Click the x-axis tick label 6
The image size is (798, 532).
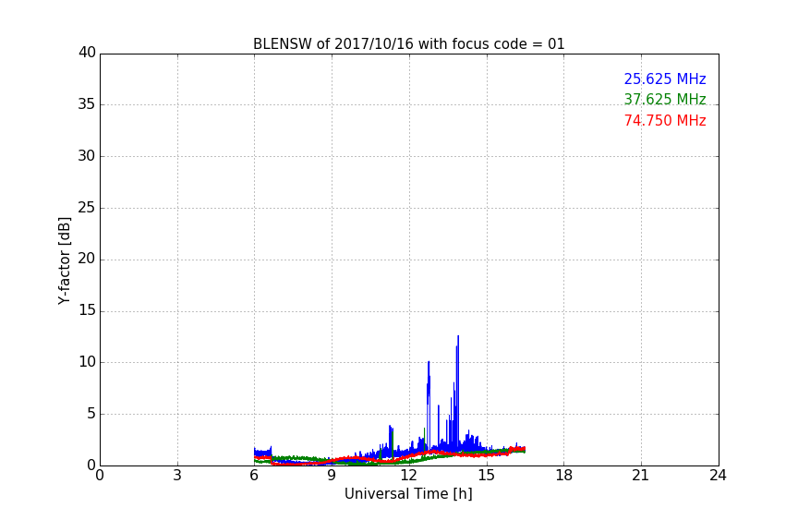point(254,476)
